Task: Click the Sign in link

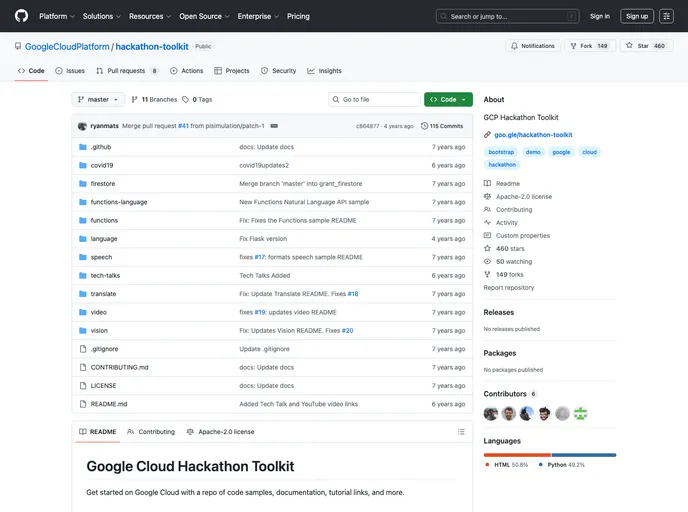Action: 600,16
